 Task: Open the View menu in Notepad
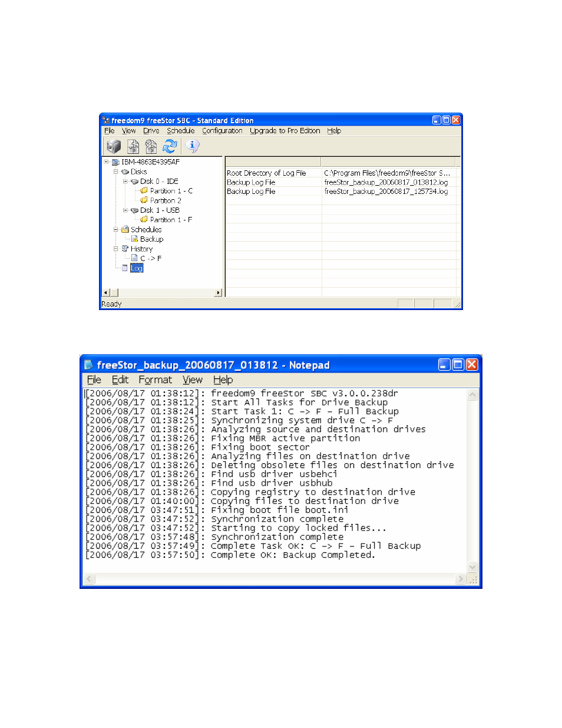pyautogui.click(x=193, y=380)
